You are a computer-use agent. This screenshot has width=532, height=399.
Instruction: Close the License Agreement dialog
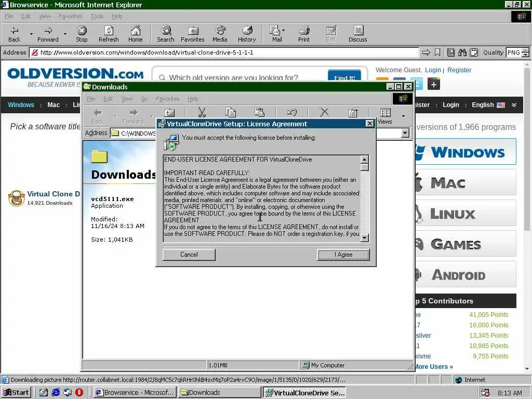(x=370, y=124)
